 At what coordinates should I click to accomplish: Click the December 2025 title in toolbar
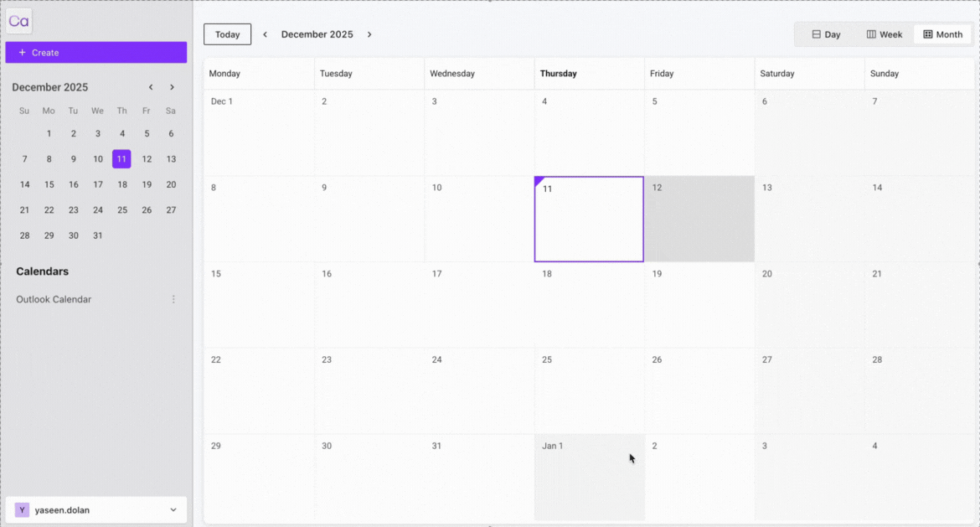coord(317,34)
